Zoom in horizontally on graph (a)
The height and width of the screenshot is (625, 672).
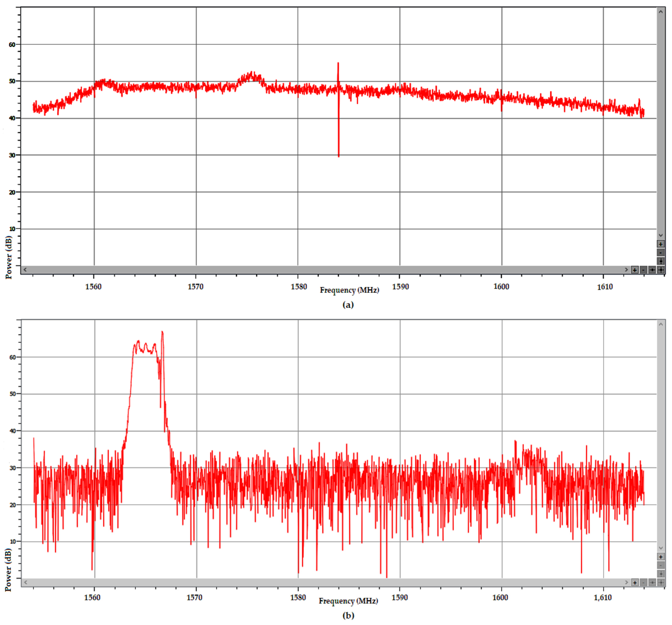pyautogui.click(x=635, y=270)
